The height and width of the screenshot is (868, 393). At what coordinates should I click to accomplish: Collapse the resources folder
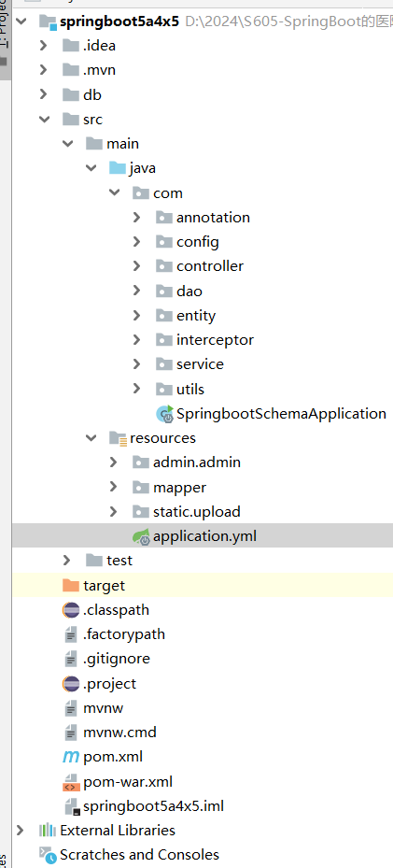tap(91, 437)
